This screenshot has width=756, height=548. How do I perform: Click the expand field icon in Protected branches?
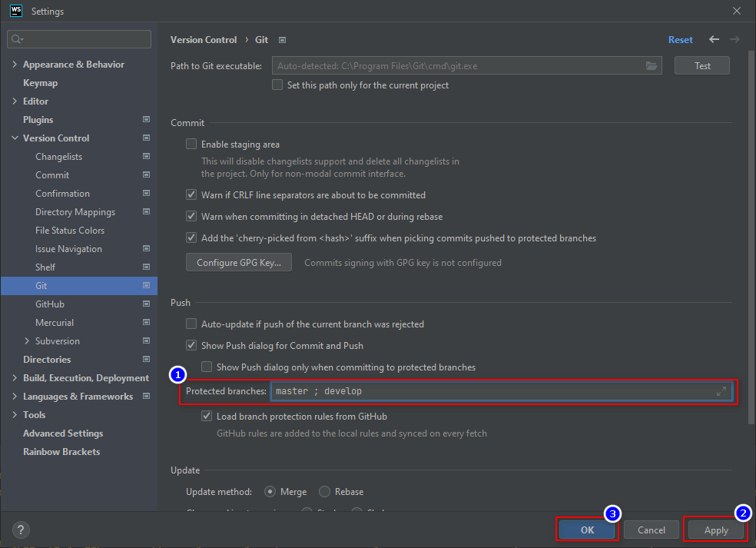721,391
